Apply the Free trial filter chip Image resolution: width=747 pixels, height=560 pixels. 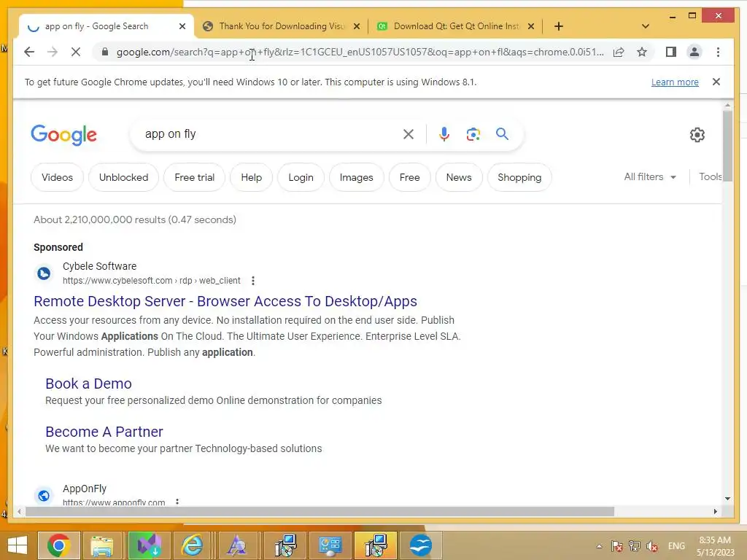tap(194, 177)
